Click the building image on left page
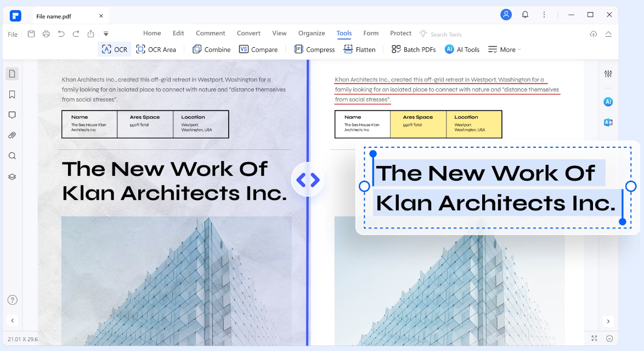Viewport: 644px width, 351px height. click(177, 281)
